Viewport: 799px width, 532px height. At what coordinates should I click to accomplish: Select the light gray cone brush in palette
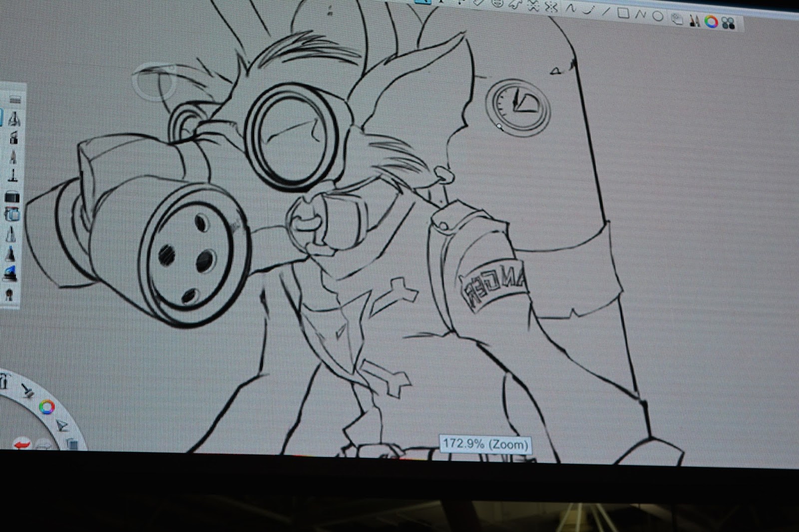[x=11, y=235]
